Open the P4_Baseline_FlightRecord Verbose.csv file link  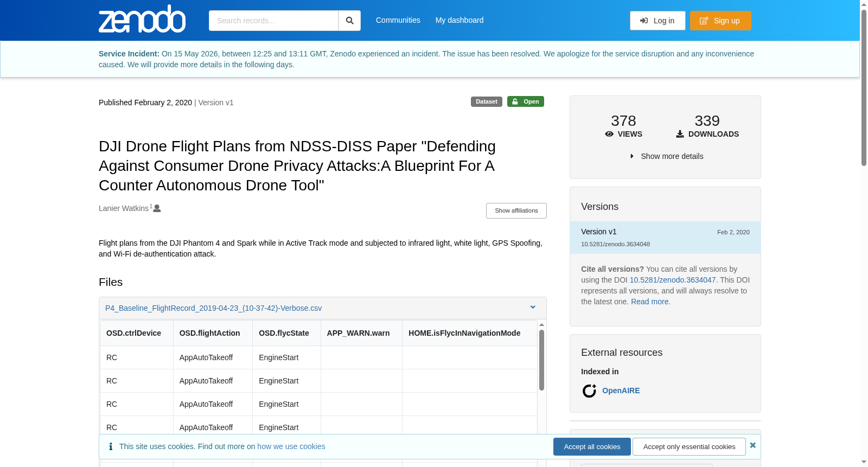[214, 308]
